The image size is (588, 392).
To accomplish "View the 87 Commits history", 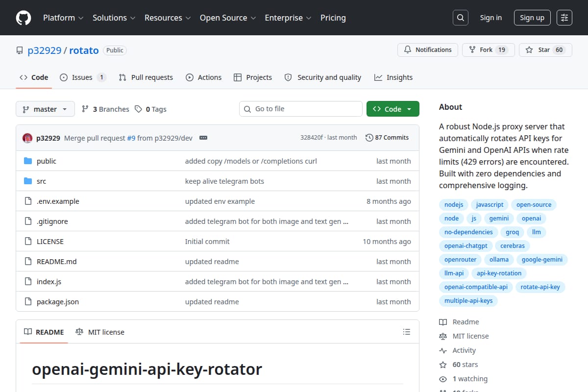I will click(x=387, y=138).
